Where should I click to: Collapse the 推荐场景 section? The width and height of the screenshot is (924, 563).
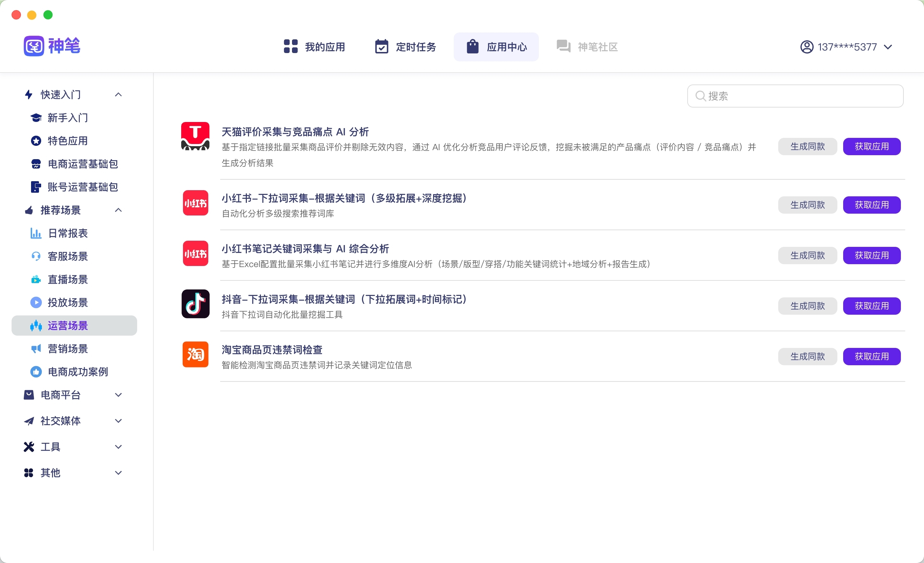coord(118,210)
